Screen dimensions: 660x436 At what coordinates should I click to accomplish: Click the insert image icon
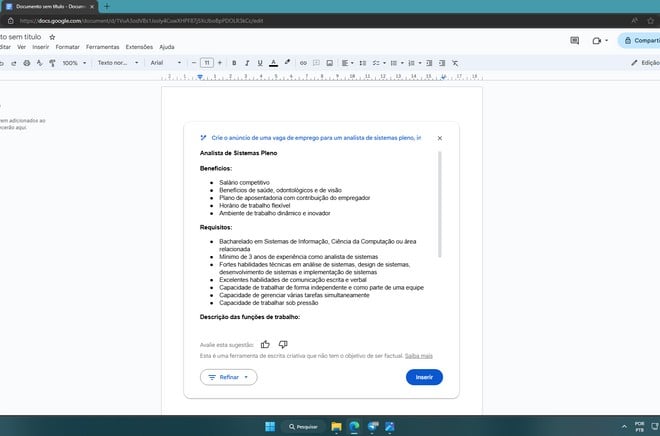(x=330, y=63)
